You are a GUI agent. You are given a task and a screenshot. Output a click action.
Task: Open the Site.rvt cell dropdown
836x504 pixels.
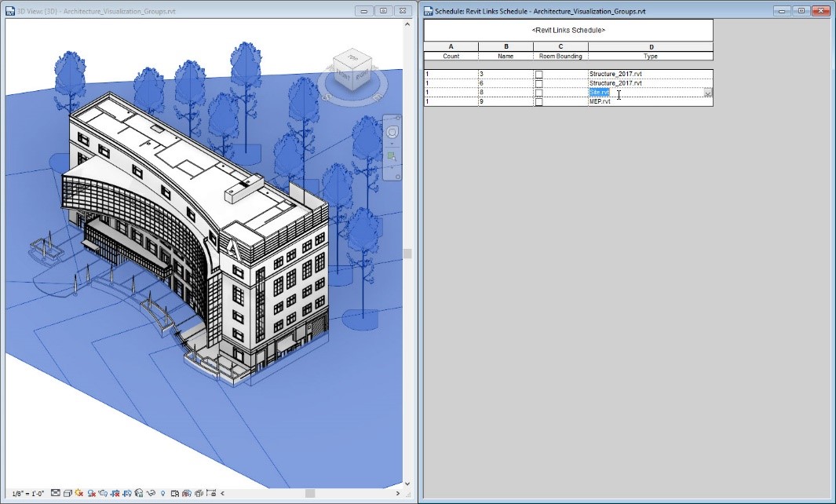click(x=706, y=93)
